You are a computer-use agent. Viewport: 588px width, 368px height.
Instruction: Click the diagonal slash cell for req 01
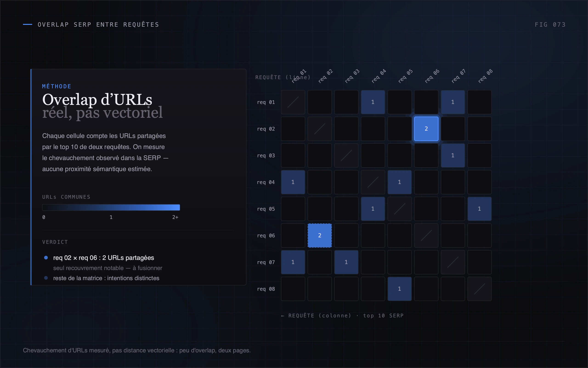pyautogui.click(x=293, y=102)
